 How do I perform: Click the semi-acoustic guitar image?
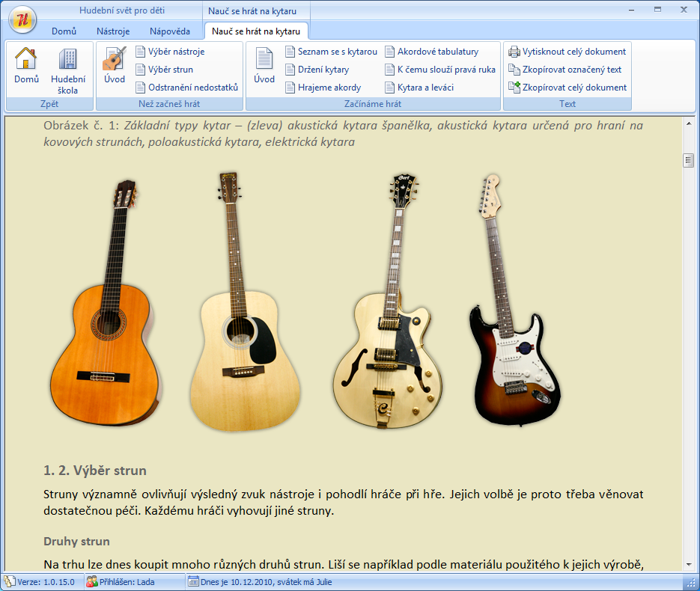[388, 301]
